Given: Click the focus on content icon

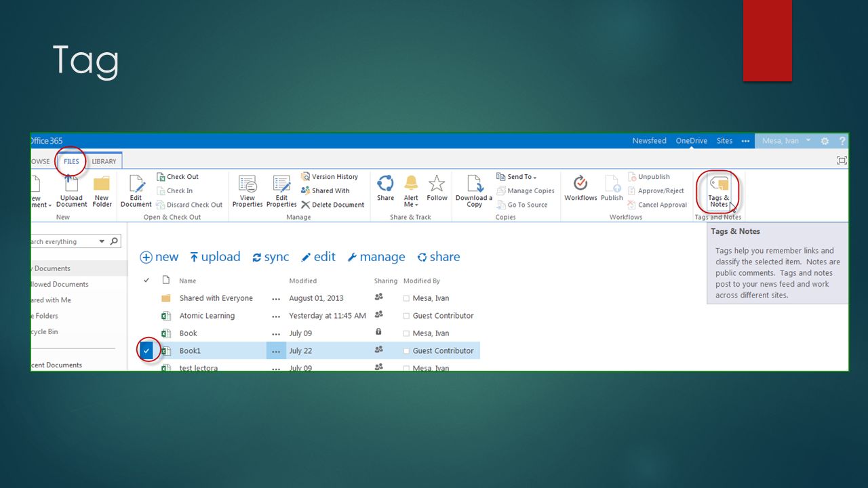Looking at the screenshot, I should (x=842, y=161).
